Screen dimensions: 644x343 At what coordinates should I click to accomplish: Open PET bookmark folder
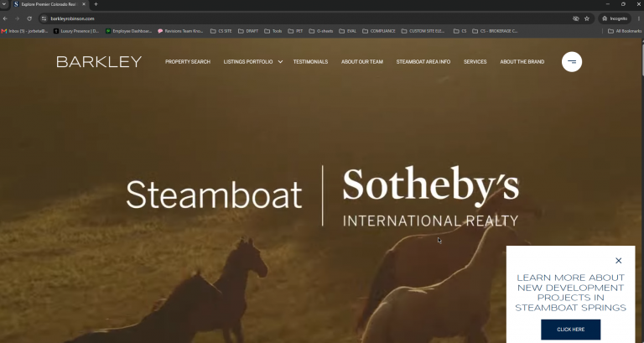click(x=295, y=31)
